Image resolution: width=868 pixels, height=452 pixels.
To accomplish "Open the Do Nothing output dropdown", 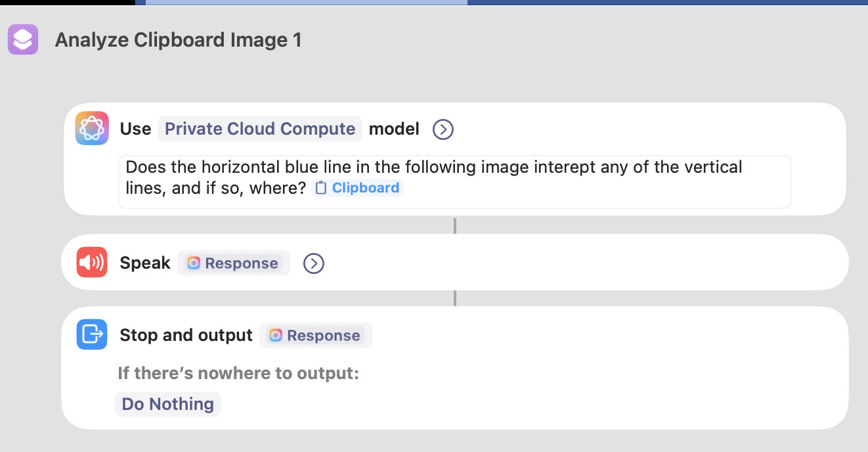I will pos(168,404).
